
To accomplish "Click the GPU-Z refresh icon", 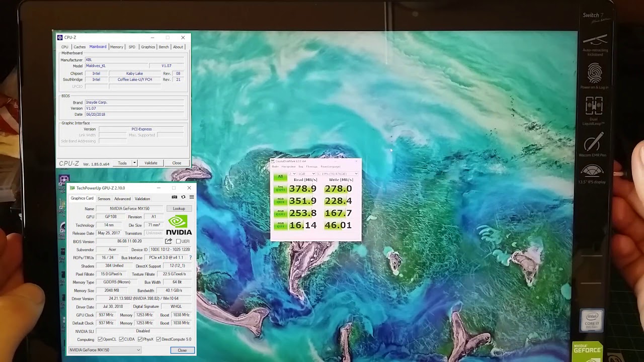I will point(183,197).
